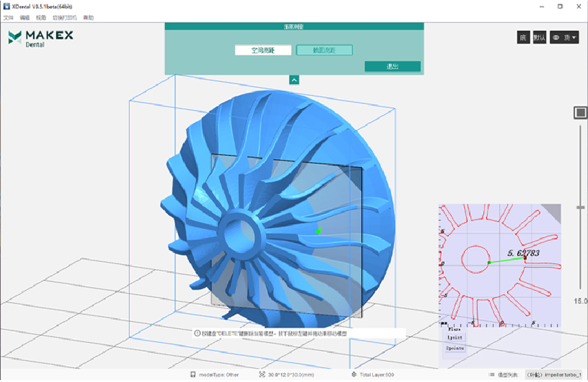
Task: Switch to the 默认 default view
Action: click(539, 38)
